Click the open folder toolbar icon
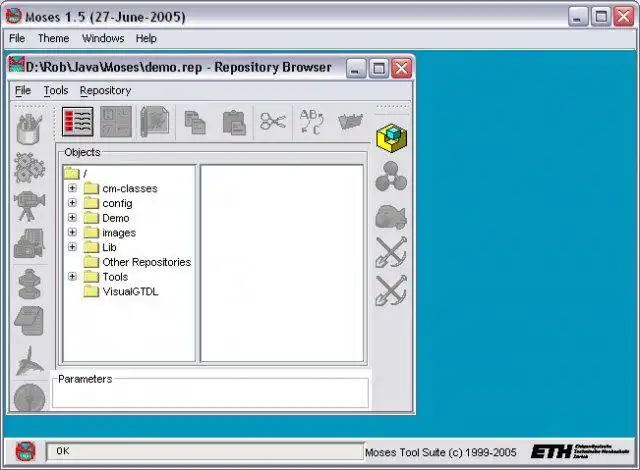 click(x=351, y=122)
